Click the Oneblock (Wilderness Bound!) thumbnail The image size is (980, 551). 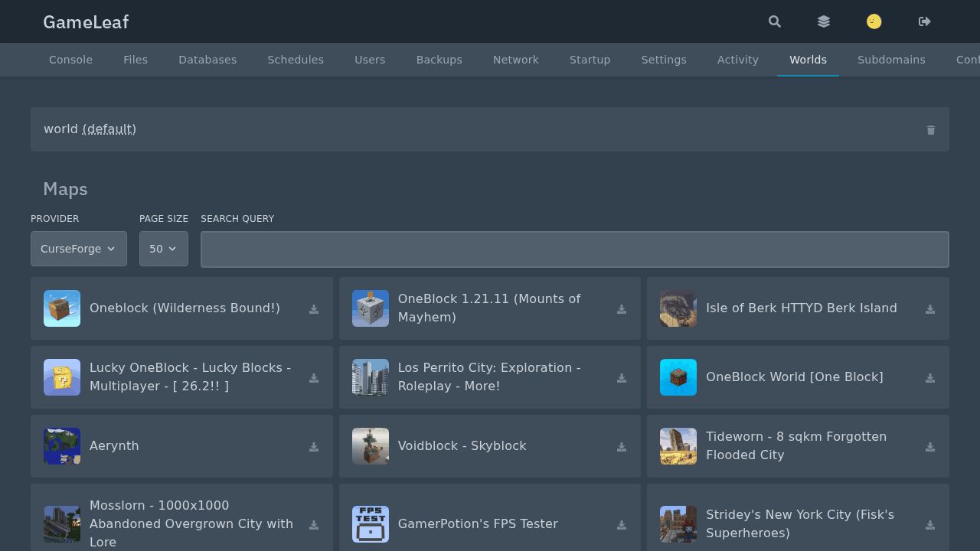62,308
